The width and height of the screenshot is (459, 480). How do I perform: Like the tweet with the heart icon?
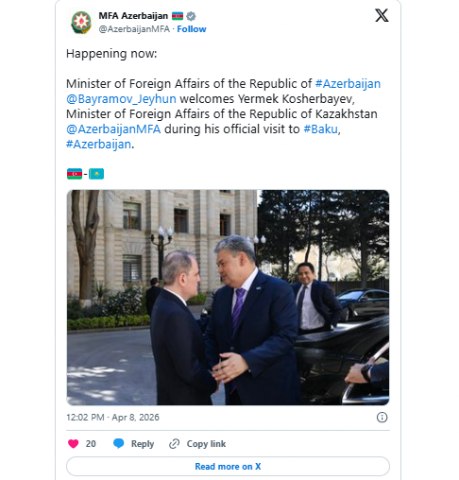coord(73,444)
